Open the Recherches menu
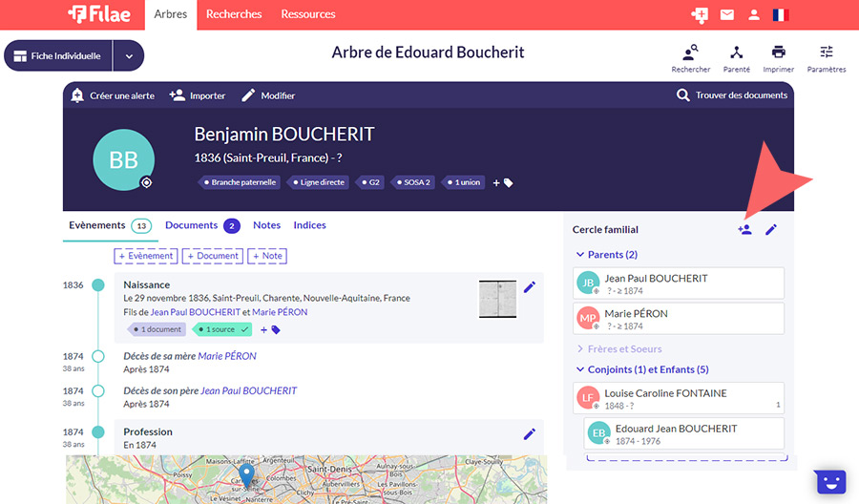This screenshot has width=859, height=504. [x=234, y=14]
